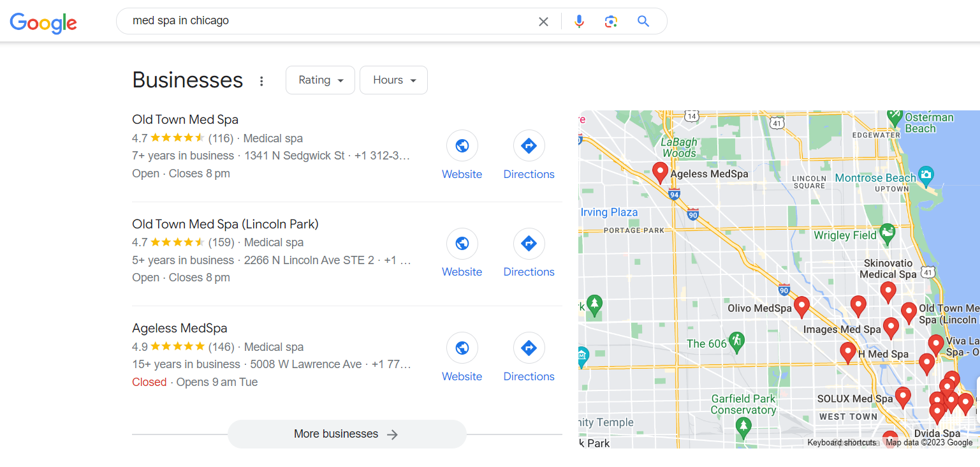Open Ageless MedSpa website icon

462,348
